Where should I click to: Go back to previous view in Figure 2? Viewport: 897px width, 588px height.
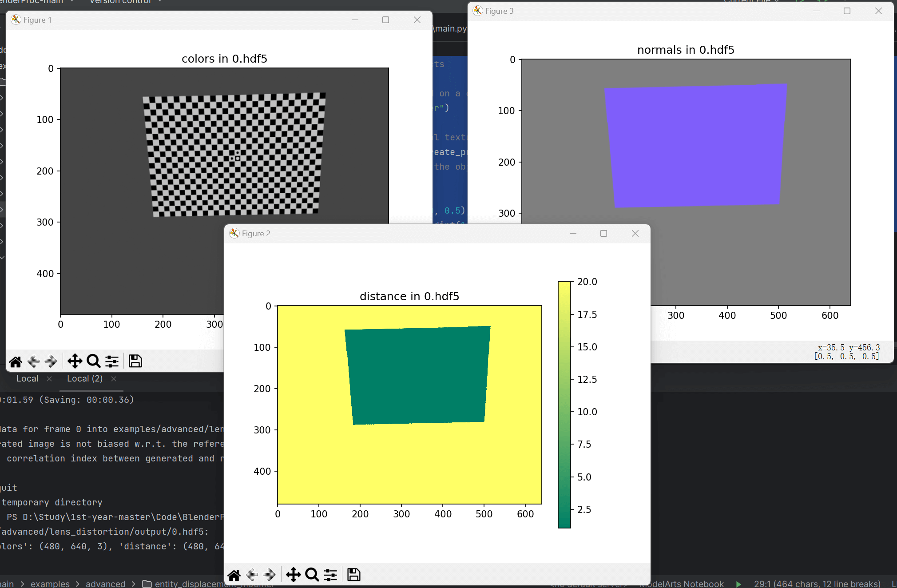(x=252, y=575)
